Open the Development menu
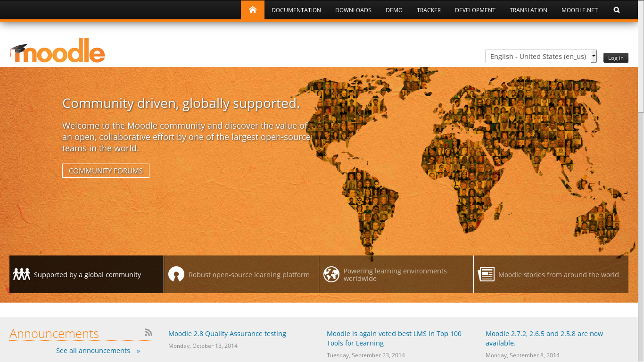This screenshot has width=644, height=362. point(475,10)
